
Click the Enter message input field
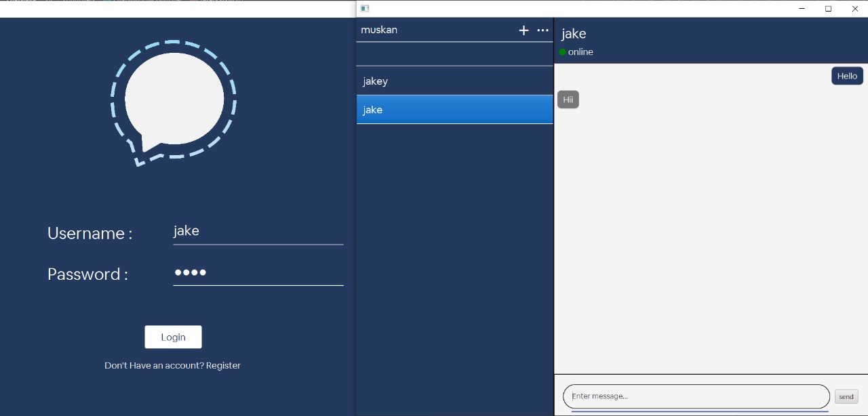695,396
